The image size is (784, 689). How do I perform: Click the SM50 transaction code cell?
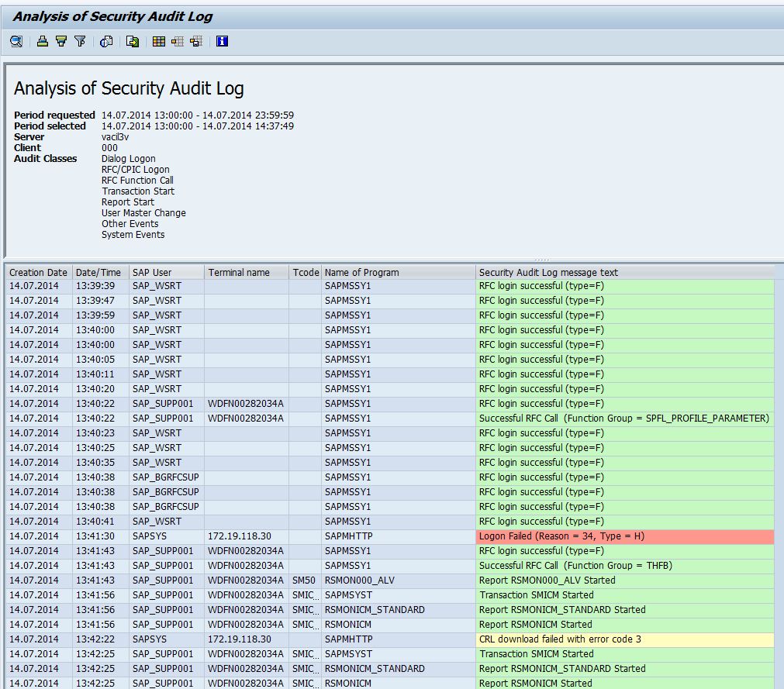(x=305, y=580)
